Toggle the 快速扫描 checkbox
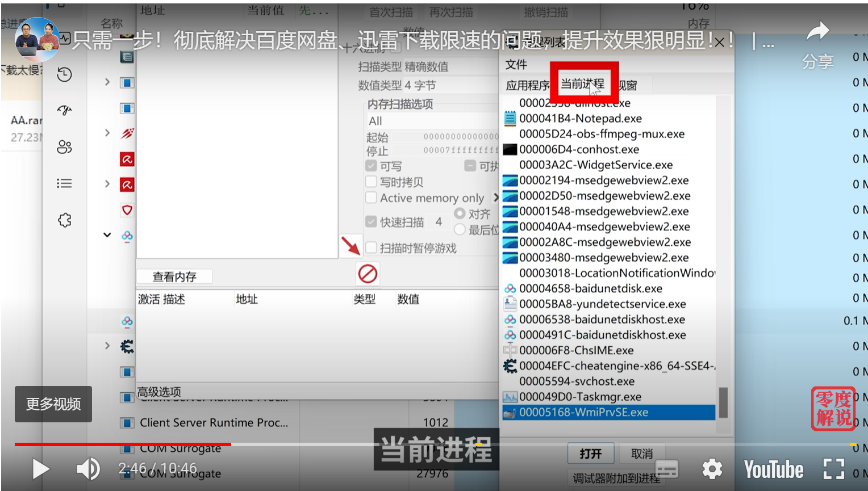Viewport: 868px width, 491px height. (371, 221)
